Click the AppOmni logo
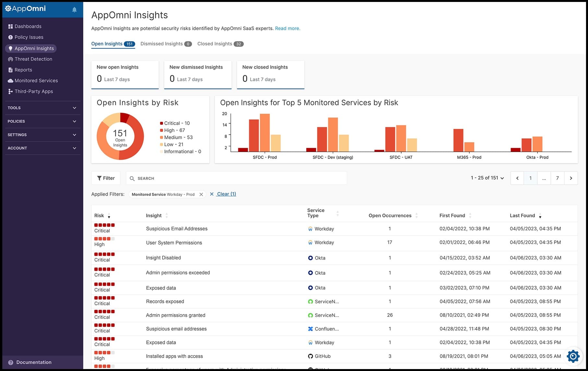Viewport: 588px width, 371px height. pyautogui.click(x=25, y=9)
